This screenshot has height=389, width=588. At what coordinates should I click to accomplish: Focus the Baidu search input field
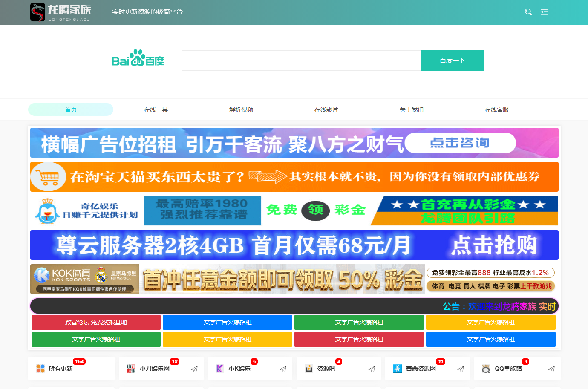point(301,61)
